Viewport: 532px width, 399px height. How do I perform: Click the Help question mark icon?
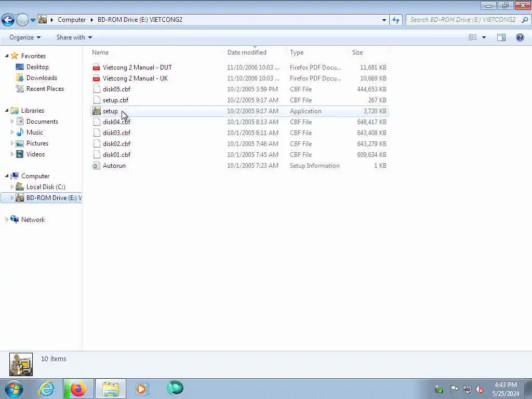coord(520,37)
